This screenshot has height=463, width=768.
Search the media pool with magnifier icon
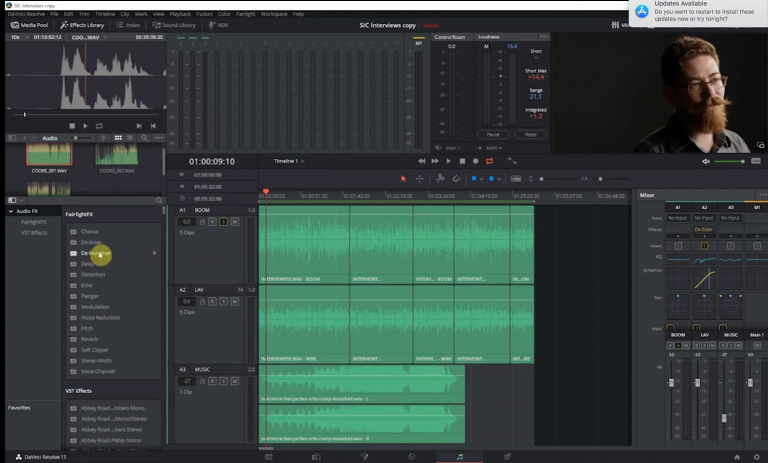point(144,138)
